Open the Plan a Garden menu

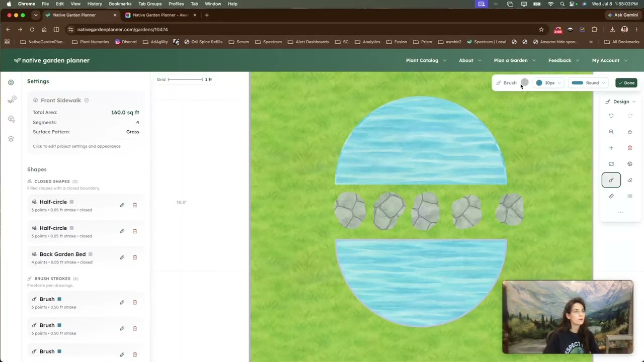pyautogui.click(x=514, y=60)
